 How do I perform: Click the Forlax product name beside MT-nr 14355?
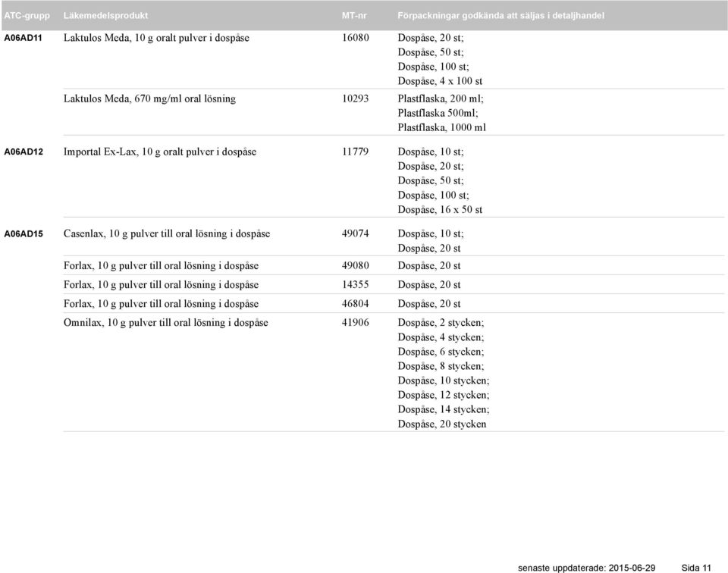[x=161, y=285]
